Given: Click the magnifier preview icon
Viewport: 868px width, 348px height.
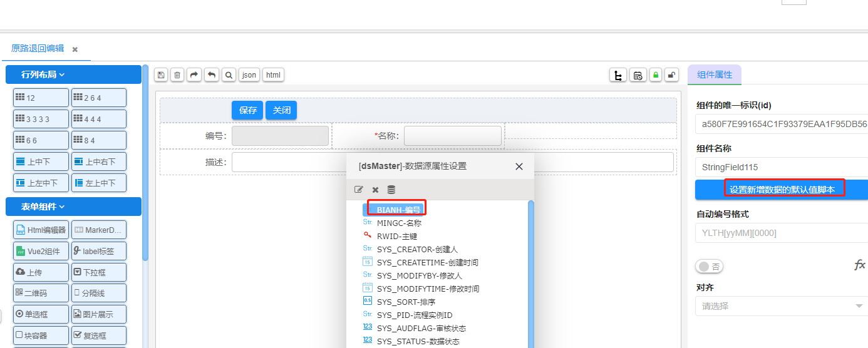Looking at the screenshot, I should 229,75.
